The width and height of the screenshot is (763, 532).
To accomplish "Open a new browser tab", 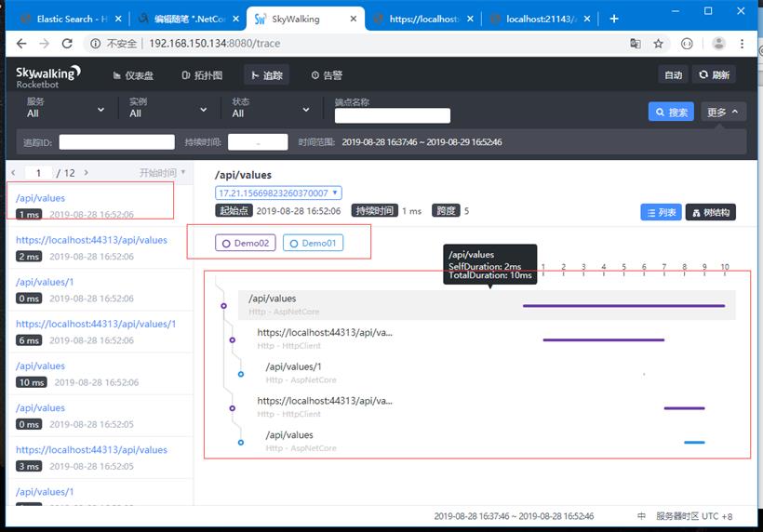I will point(614,19).
